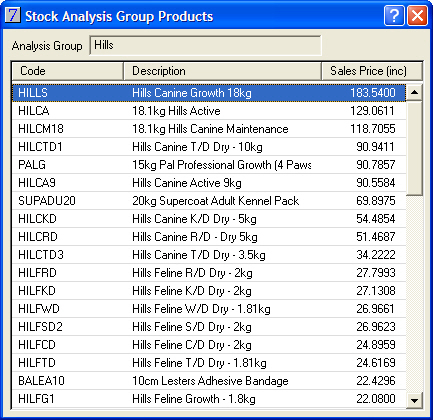Click the vertical scrollbar thumb
Viewport: 433px width, 420px height.
[x=414, y=148]
